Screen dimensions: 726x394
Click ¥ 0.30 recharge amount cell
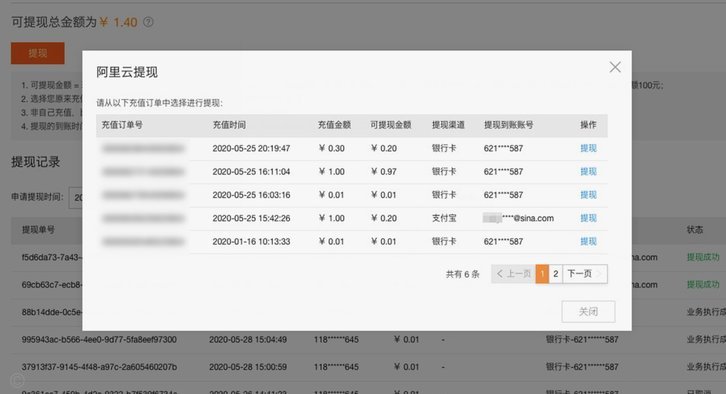(x=332, y=148)
